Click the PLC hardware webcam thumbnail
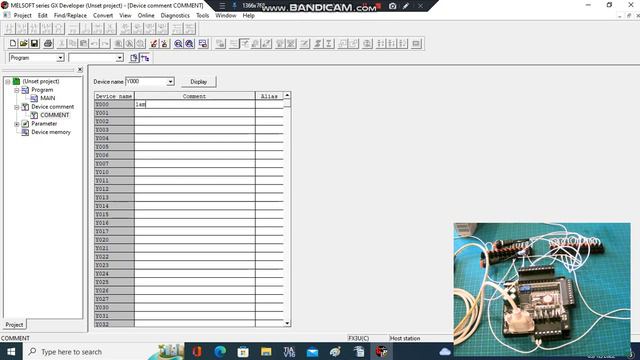 542,290
